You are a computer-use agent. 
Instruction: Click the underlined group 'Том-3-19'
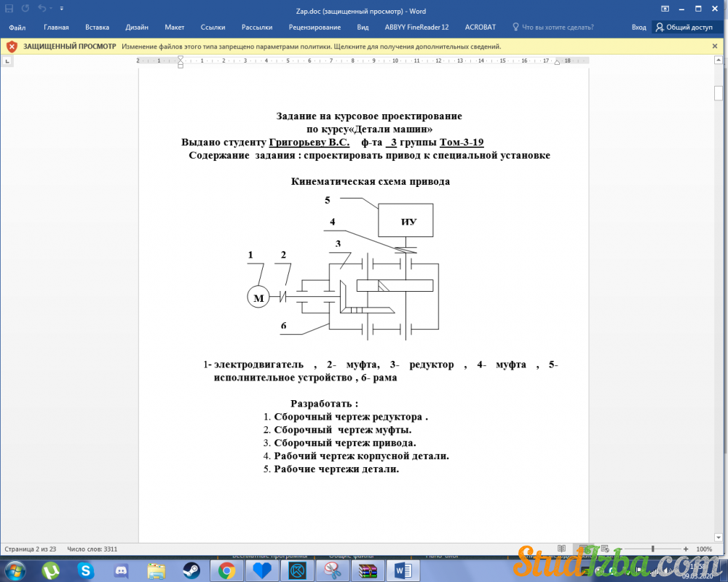click(x=462, y=143)
